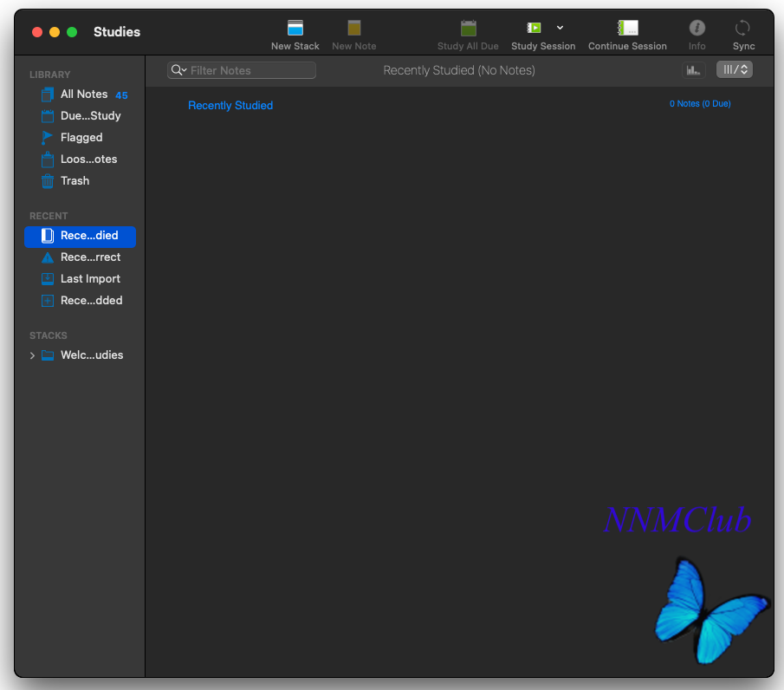Click the Sync toolbar icon
784x690 pixels.
(742, 28)
